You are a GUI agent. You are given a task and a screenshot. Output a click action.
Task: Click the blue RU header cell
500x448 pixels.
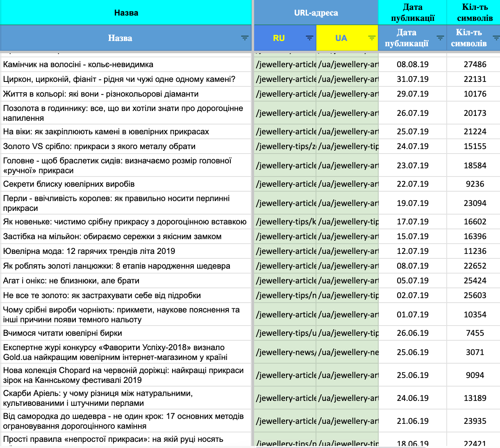pos(279,38)
